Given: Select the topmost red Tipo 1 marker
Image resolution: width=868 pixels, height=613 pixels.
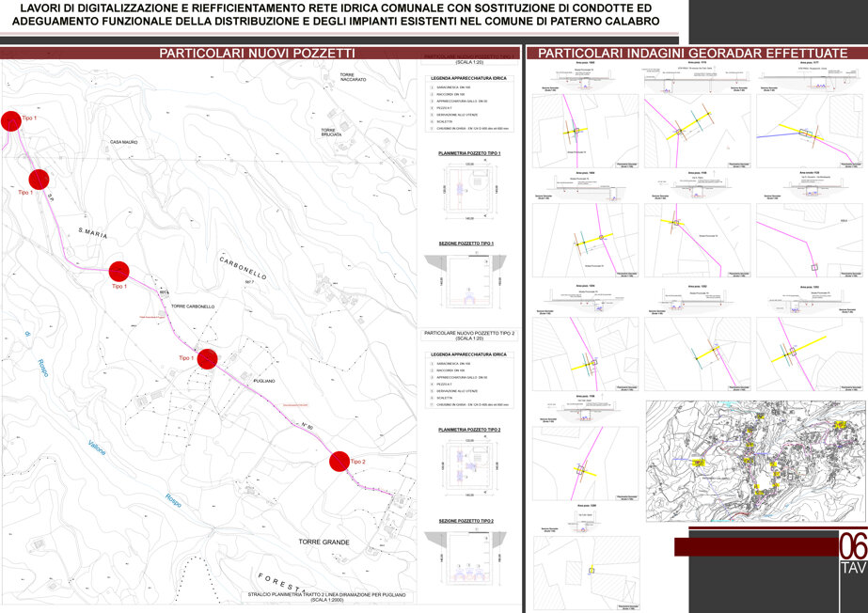Looking at the screenshot, I should tap(10, 121).
